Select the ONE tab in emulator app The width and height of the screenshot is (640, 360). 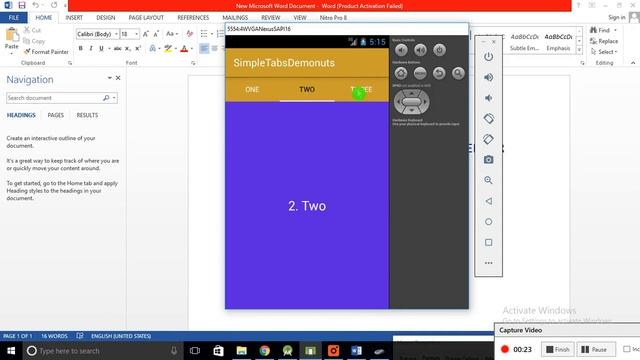tap(252, 89)
